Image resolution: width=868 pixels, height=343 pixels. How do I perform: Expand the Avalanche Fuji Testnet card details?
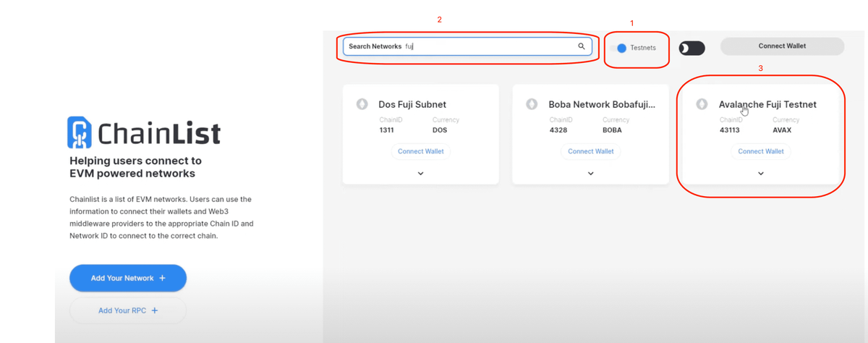click(760, 174)
